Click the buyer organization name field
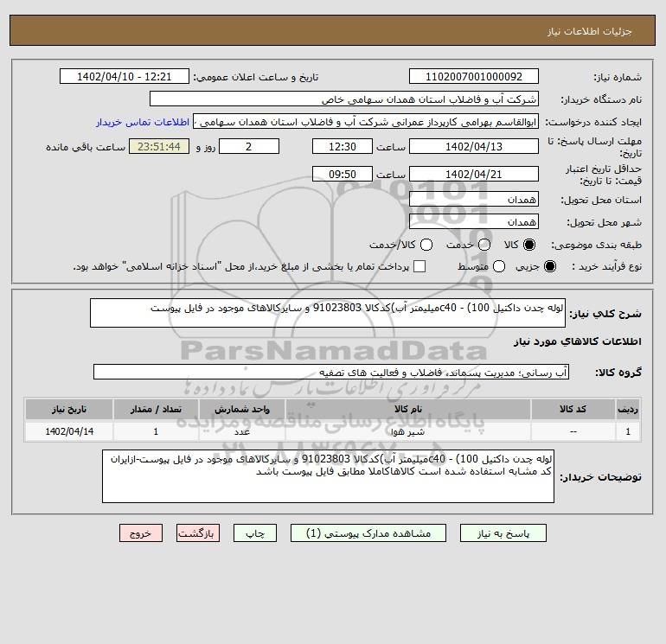This screenshot has width=666, height=644. point(344,99)
